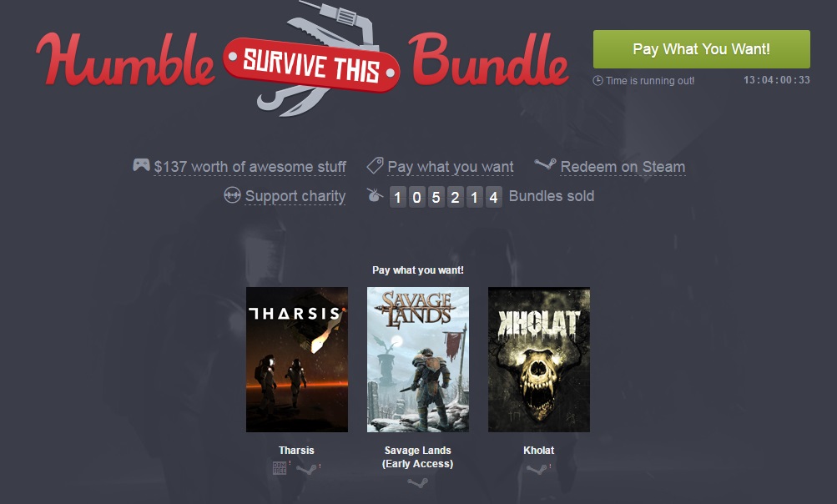This screenshot has height=504, width=837.
Task: Open the Pay what you want info link
Action: click(451, 167)
